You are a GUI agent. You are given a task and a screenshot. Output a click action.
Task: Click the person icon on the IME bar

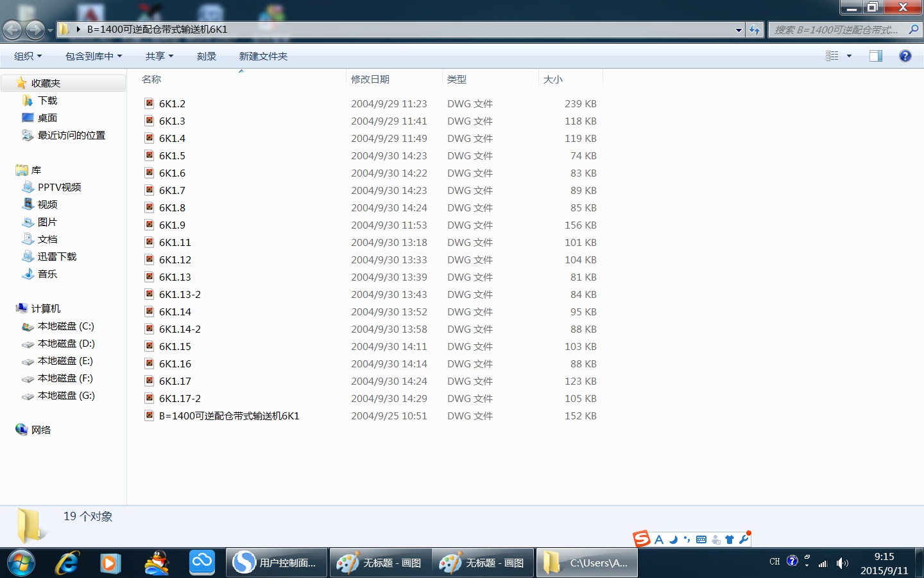[716, 539]
